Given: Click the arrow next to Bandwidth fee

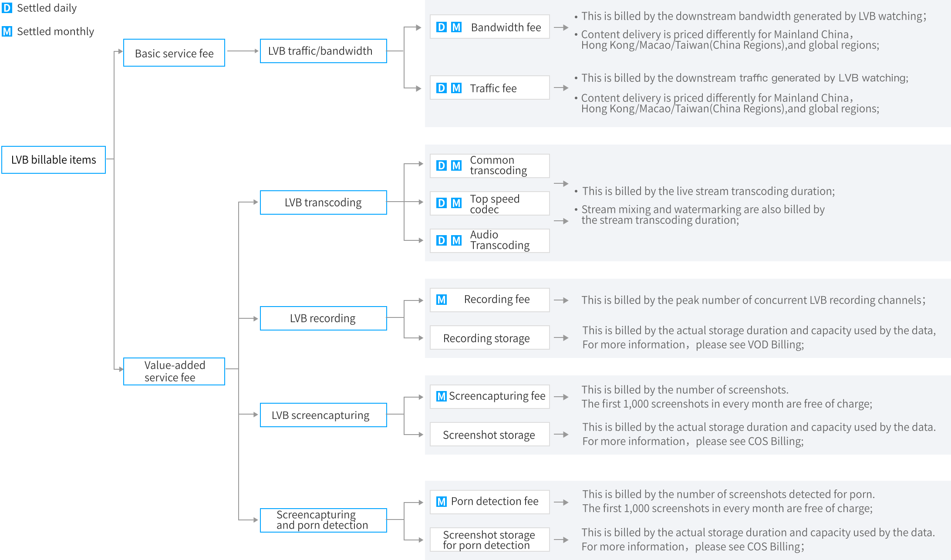Looking at the screenshot, I should 562,27.
